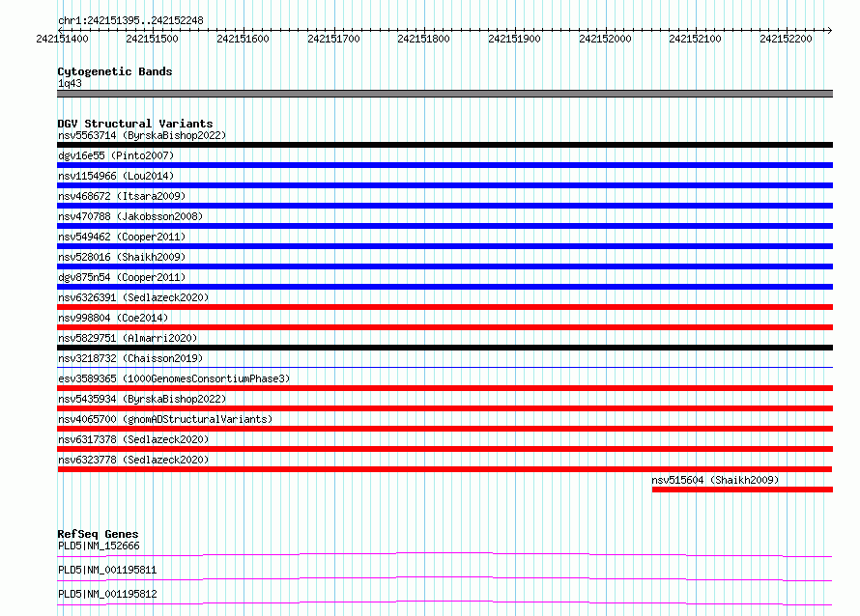Open the PLD5|NM_001195811 gene label
The image size is (860, 616).
[x=107, y=570]
